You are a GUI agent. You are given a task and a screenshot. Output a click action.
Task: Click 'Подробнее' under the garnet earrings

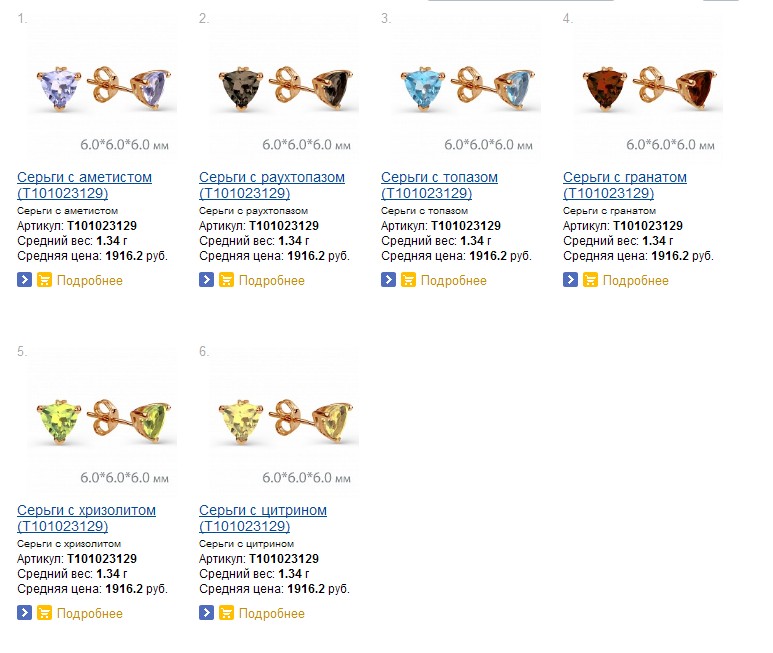point(636,281)
